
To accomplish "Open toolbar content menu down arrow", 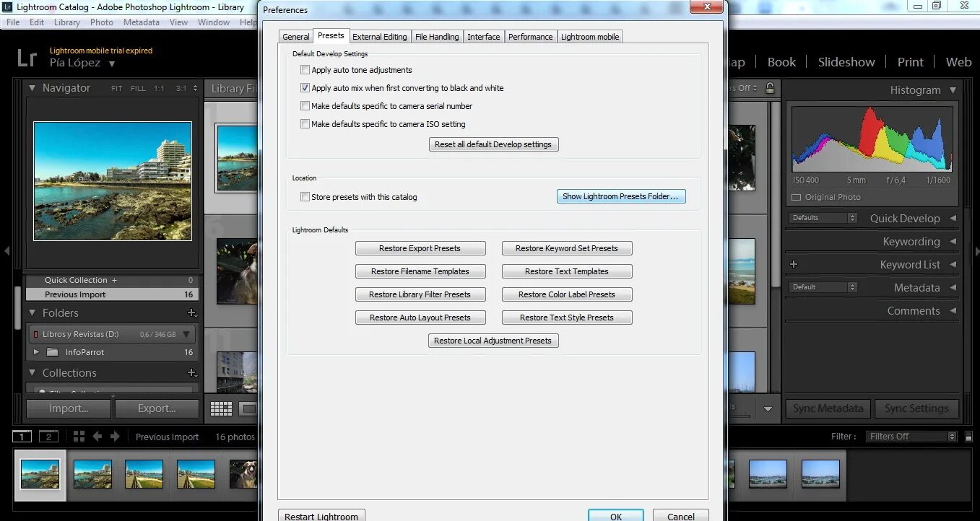I will (768, 409).
